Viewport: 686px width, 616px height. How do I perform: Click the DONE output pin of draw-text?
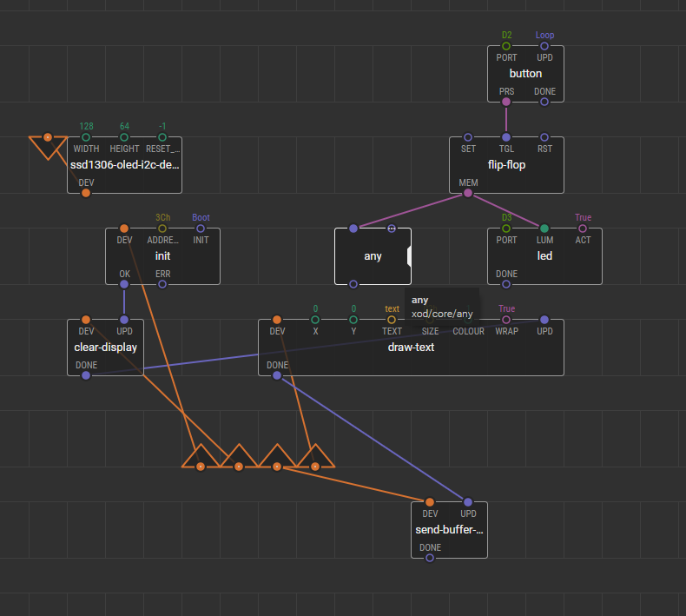(277, 375)
